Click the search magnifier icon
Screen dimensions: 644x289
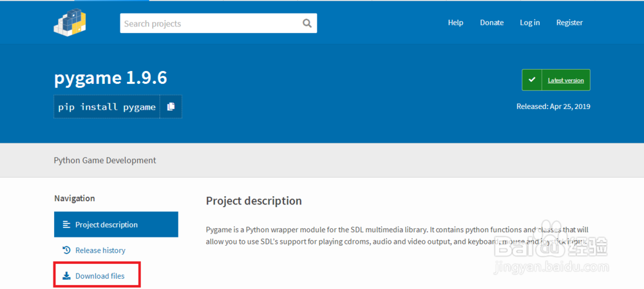[307, 23]
